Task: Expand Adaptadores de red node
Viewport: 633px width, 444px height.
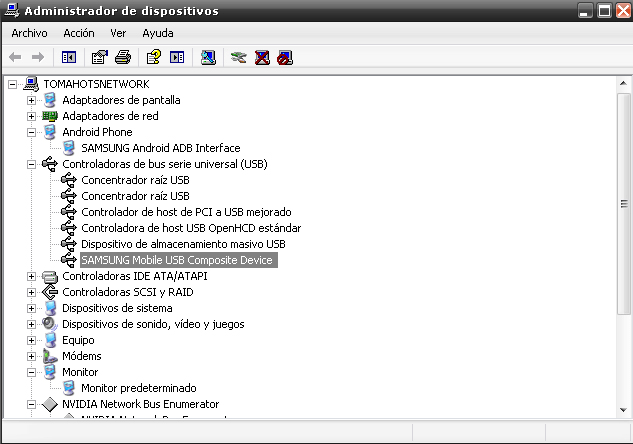Action: pos(31,116)
